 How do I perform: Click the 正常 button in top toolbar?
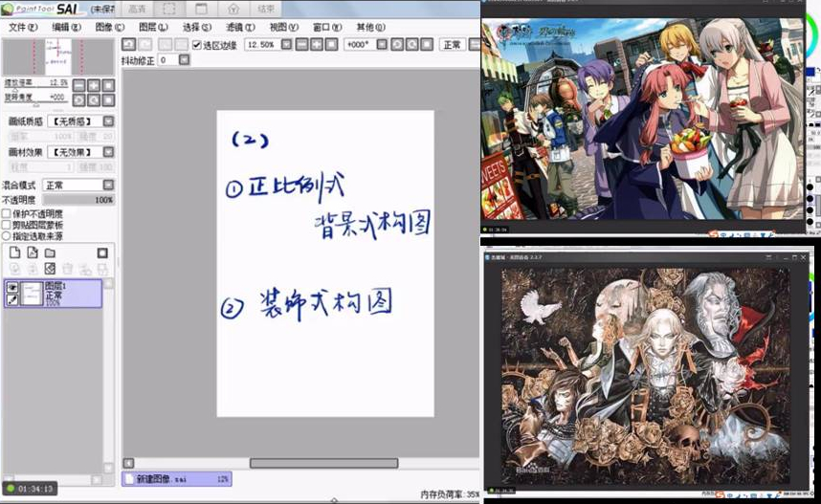452,45
